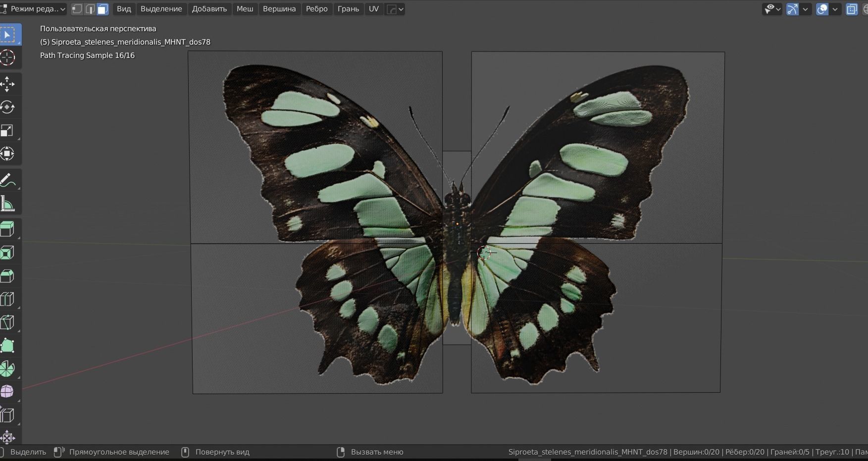Open the Выделение menu
The width and height of the screenshot is (868, 461).
tap(161, 9)
